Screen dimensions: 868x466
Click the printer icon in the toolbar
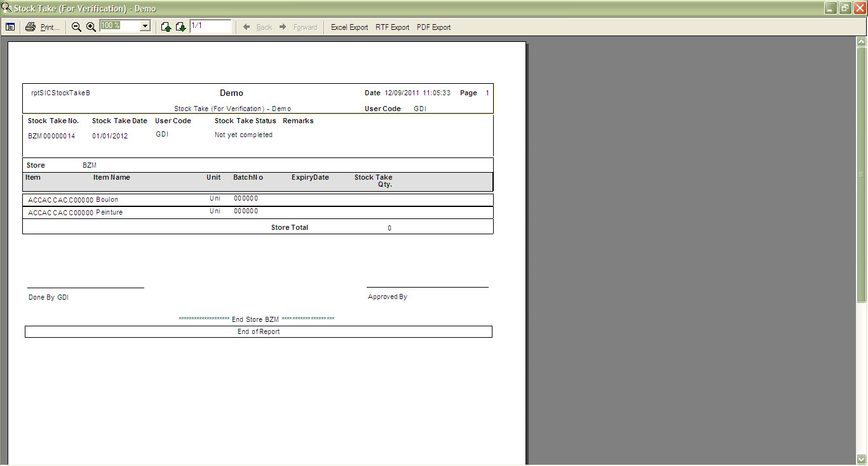tap(31, 27)
